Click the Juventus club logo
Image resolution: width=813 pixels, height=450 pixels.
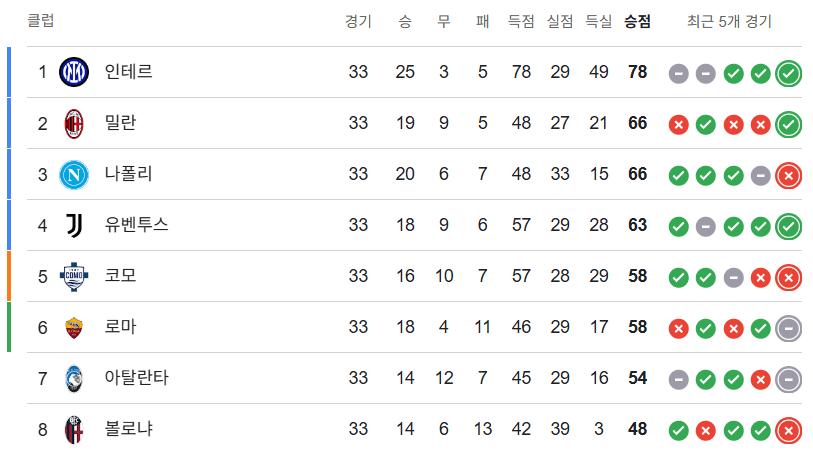coord(74,225)
